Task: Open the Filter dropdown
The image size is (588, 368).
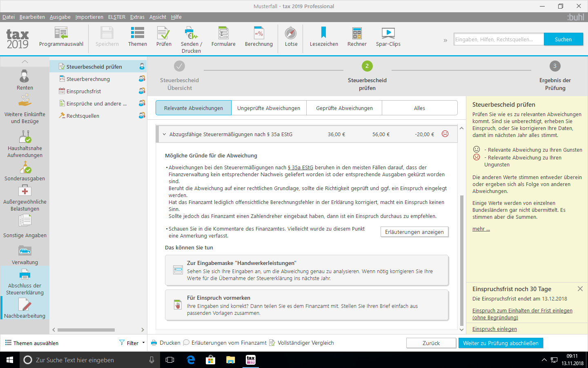Action: pyautogui.click(x=132, y=343)
